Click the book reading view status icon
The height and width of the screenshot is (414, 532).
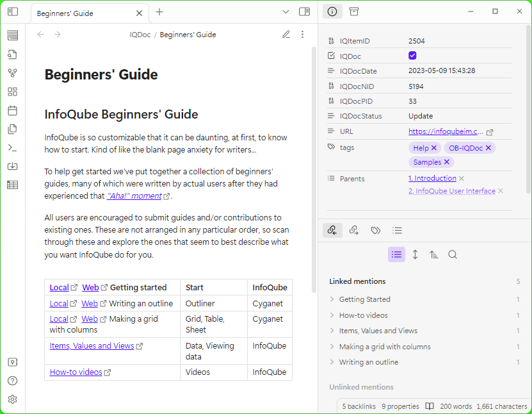tap(430, 406)
